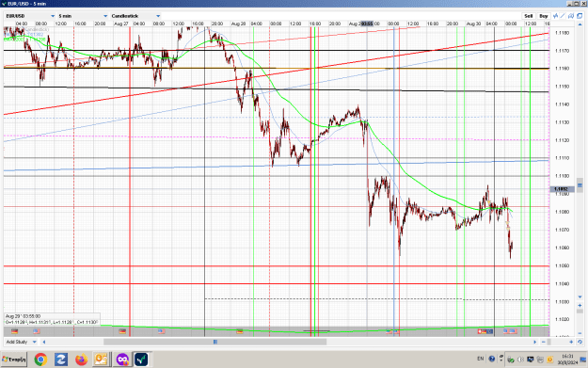
Task: Click the 1.1170 price axis label
Action: 562,51
